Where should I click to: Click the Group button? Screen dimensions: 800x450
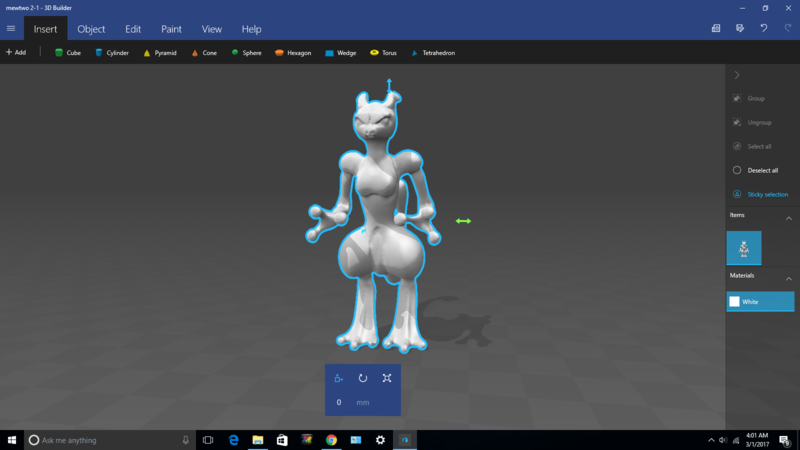click(749, 98)
